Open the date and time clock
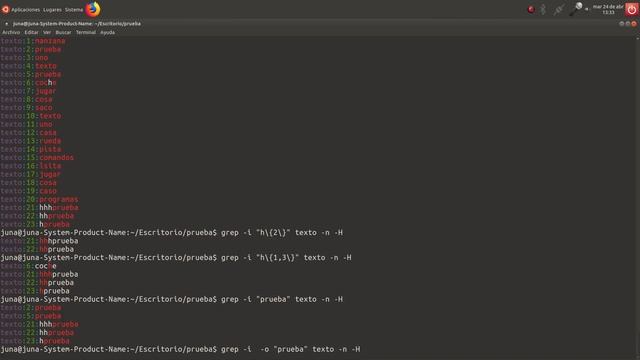Viewport: 640px width, 360px height. pos(608,9)
